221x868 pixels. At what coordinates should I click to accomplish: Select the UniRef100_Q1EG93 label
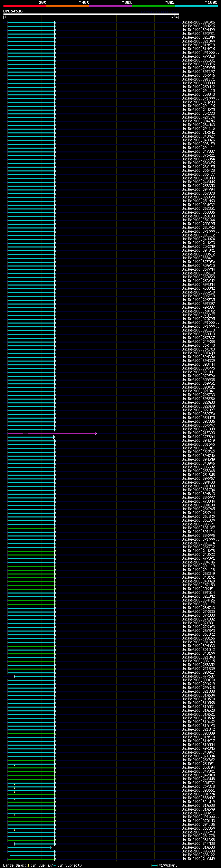click(198, 433)
